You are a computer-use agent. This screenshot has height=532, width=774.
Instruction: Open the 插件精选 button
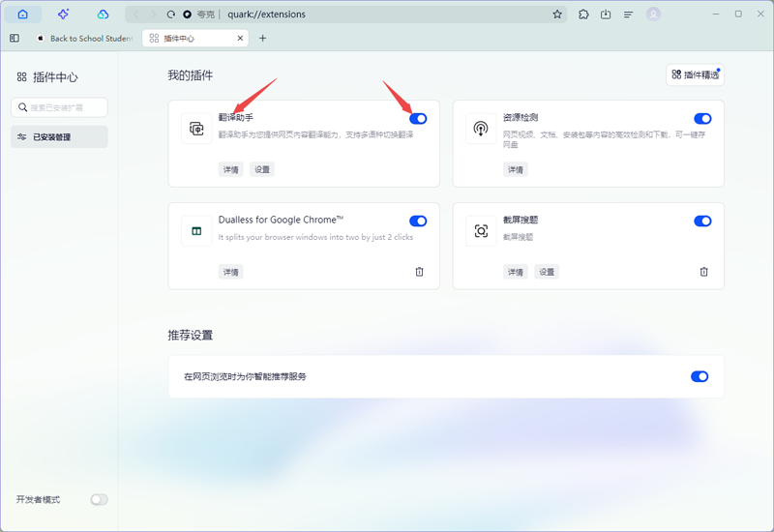(695, 75)
